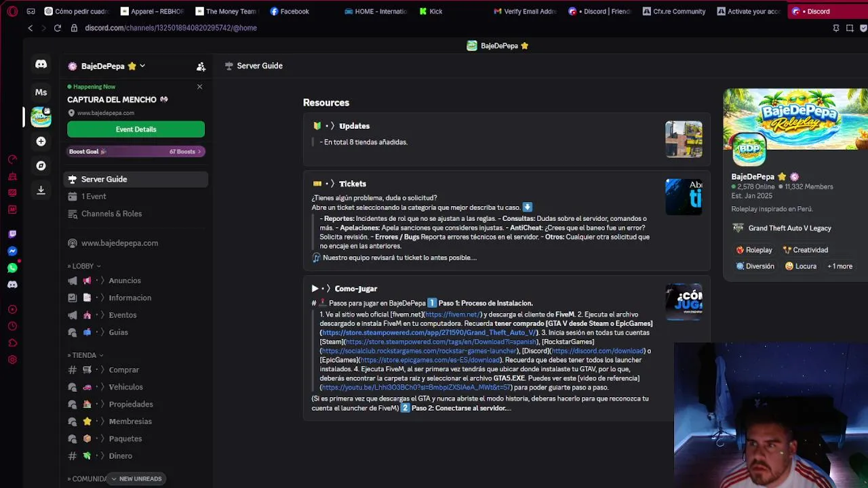This screenshot has width=868, height=488.
Task: Open the Propiedades channel
Action: click(x=136, y=404)
